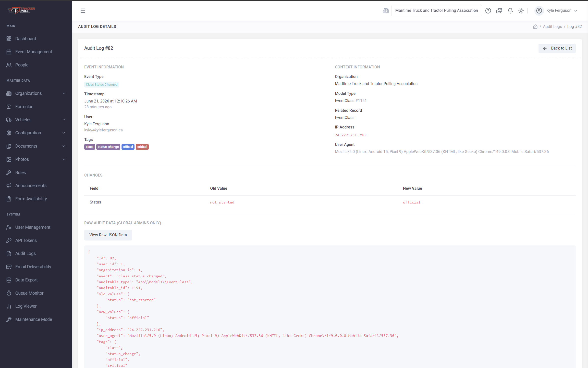Click the Announcements megaphone icon
Screen dimensions: 588x368
(x=9, y=186)
